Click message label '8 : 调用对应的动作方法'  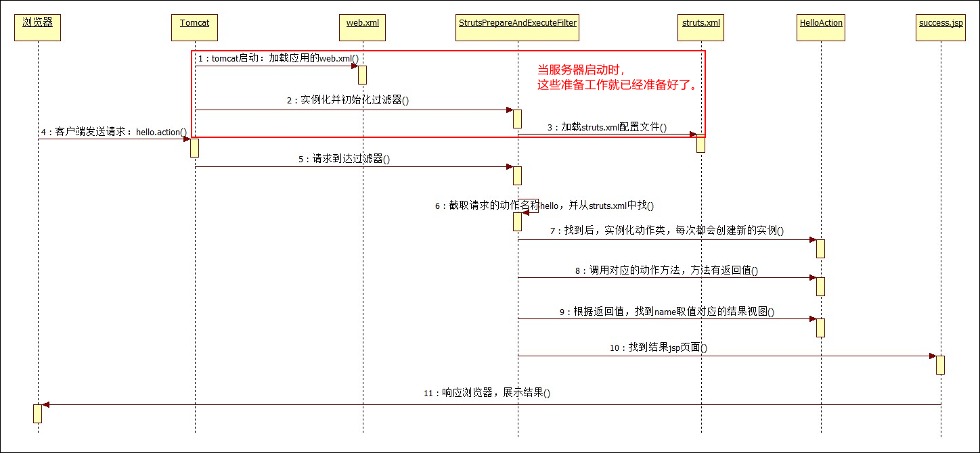629,270
